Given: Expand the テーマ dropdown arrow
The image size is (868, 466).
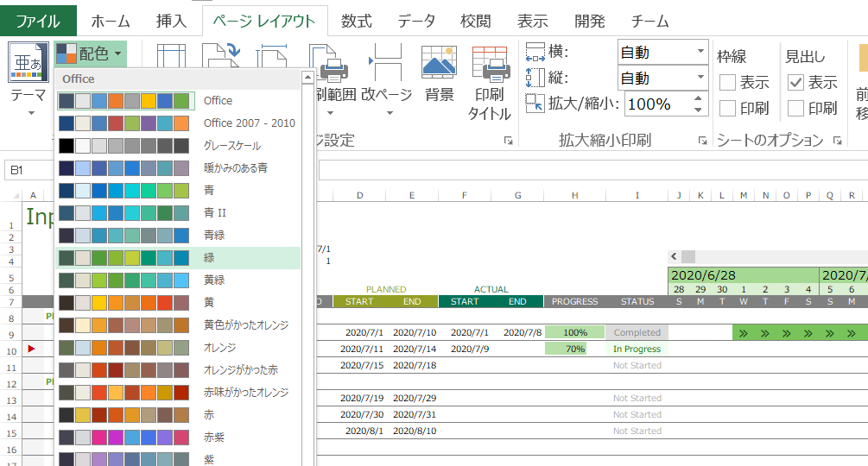Looking at the screenshot, I should (32, 113).
